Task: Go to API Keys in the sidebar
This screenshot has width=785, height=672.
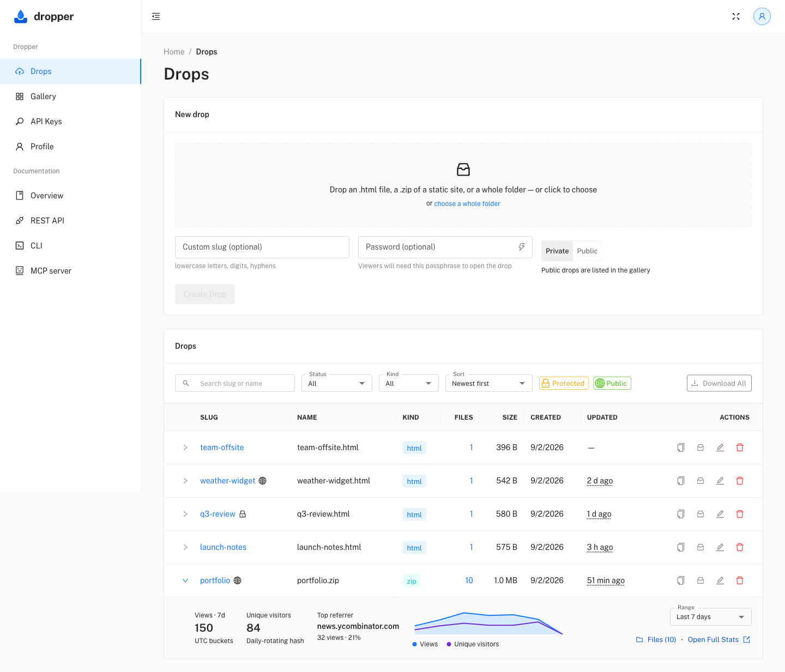Action: click(70, 122)
